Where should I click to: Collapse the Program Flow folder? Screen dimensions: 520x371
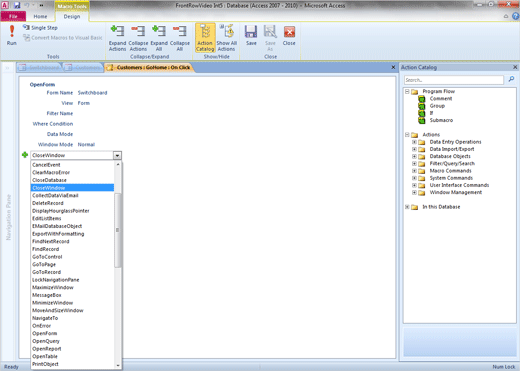point(407,91)
